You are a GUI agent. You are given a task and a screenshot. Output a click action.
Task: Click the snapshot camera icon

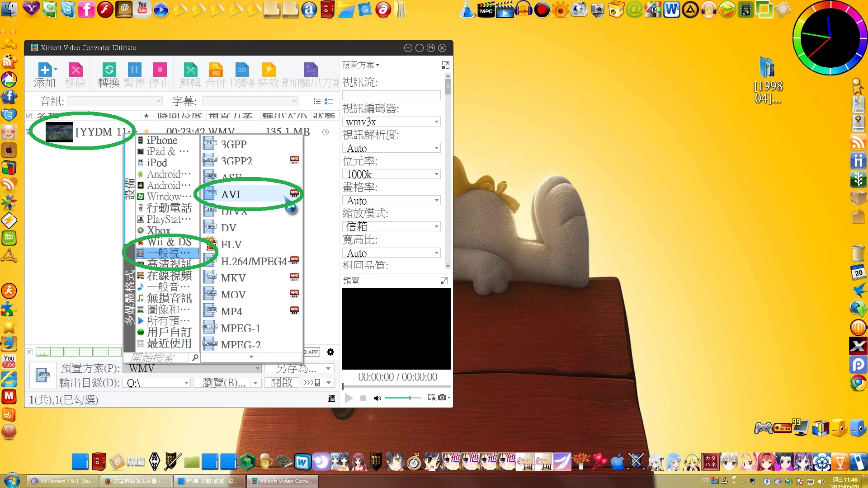coord(443,398)
